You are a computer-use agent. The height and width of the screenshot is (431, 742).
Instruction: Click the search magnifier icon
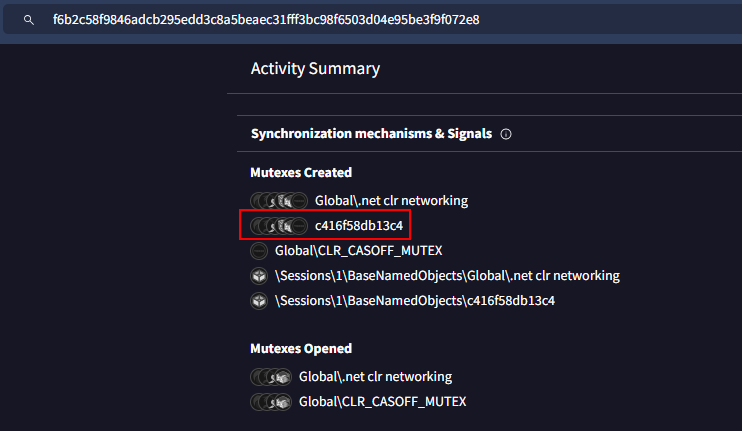coord(28,20)
